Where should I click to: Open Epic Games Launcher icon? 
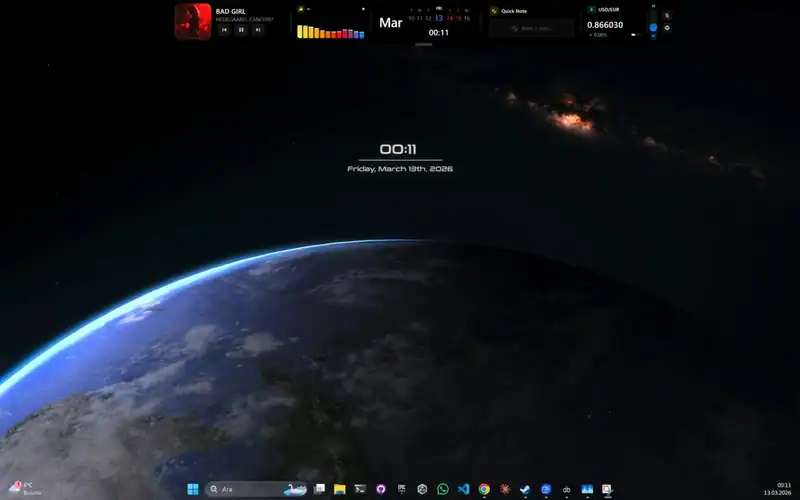pos(402,489)
